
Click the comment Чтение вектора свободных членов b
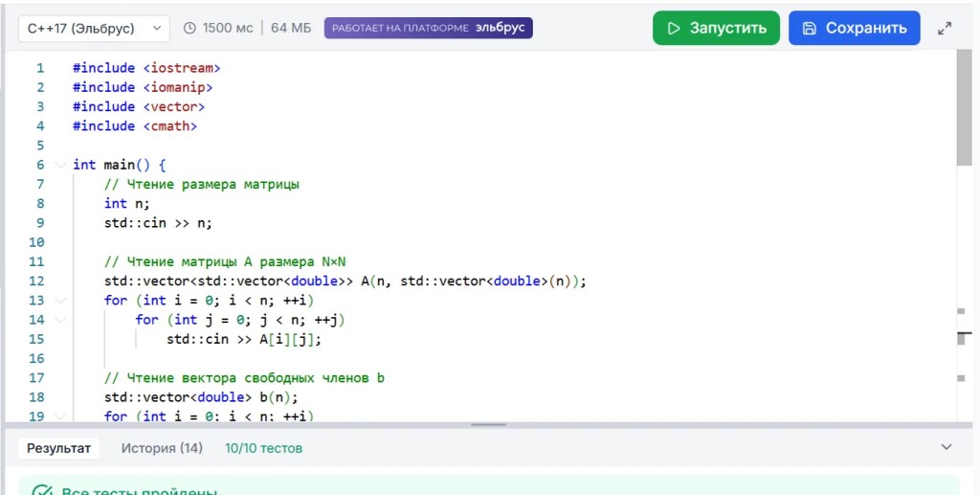(x=244, y=378)
